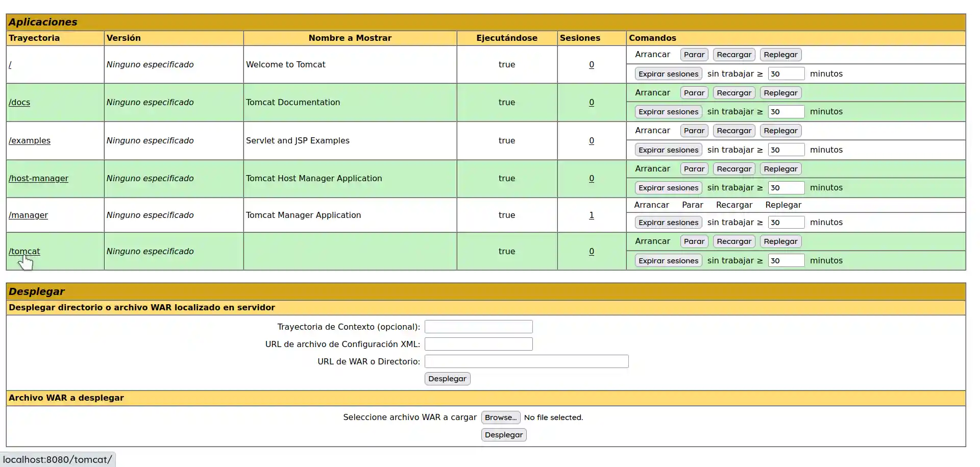The image size is (980, 467).
Task: Click the sessions count for /manager
Action: pyautogui.click(x=592, y=215)
